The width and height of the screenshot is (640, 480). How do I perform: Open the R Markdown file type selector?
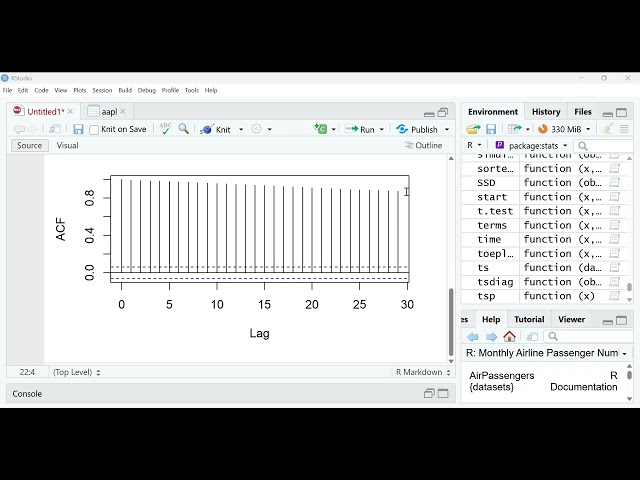[x=423, y=372]
